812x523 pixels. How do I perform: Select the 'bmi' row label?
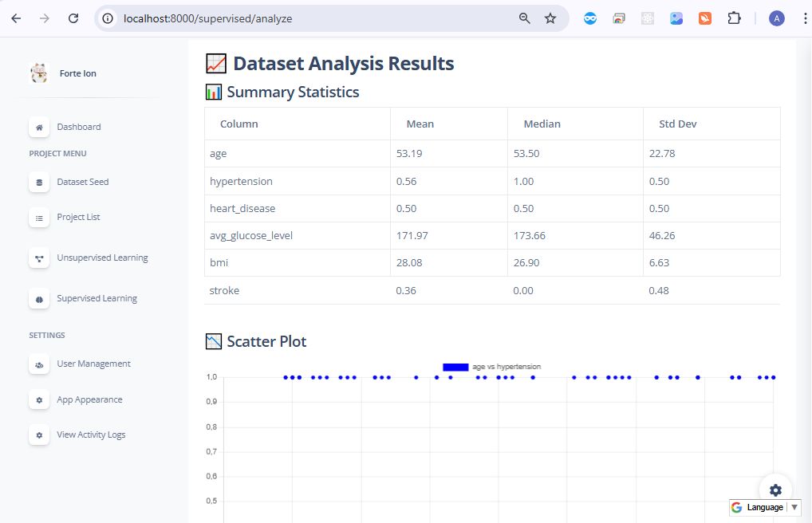[219, 262]
